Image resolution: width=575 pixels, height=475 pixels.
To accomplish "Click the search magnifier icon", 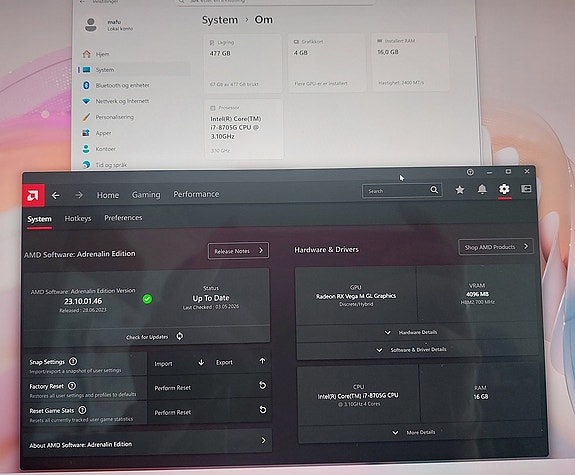I will pyautogui.click(x=434, y=190).
